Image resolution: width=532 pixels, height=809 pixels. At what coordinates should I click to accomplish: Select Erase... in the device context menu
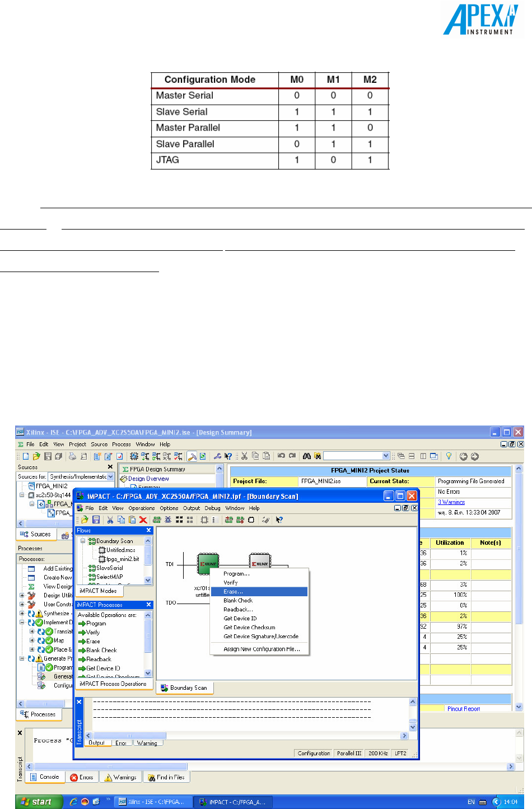259,592
